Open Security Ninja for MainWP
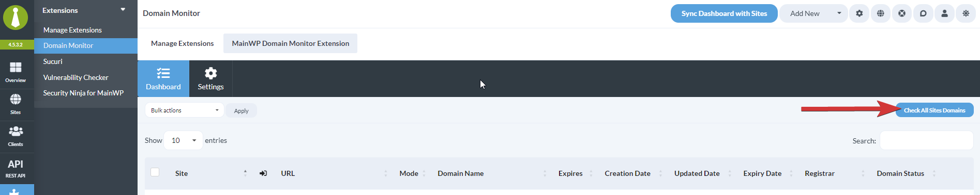 (x=83, y=93)
